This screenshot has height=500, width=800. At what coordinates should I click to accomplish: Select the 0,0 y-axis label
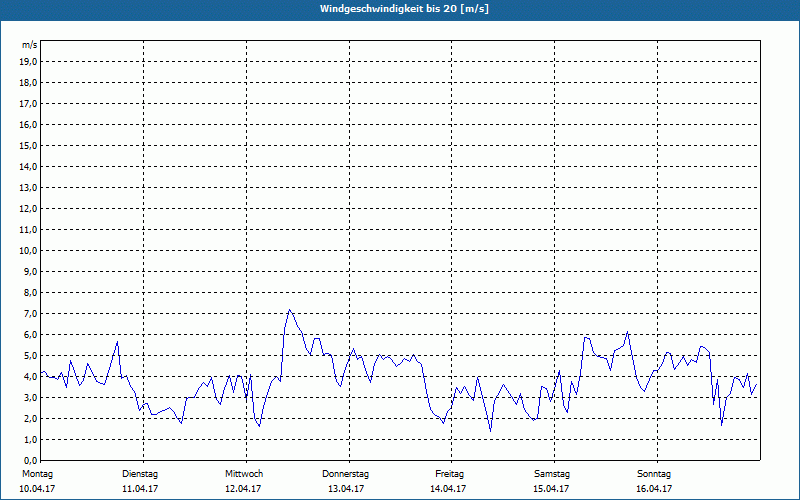point(30,461)
